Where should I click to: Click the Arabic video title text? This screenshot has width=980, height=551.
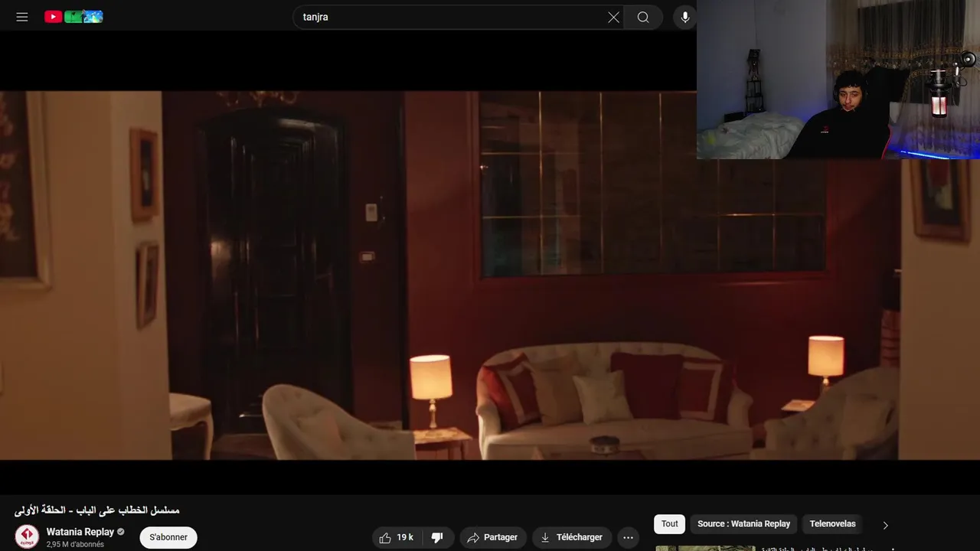[x=96, y=510]
